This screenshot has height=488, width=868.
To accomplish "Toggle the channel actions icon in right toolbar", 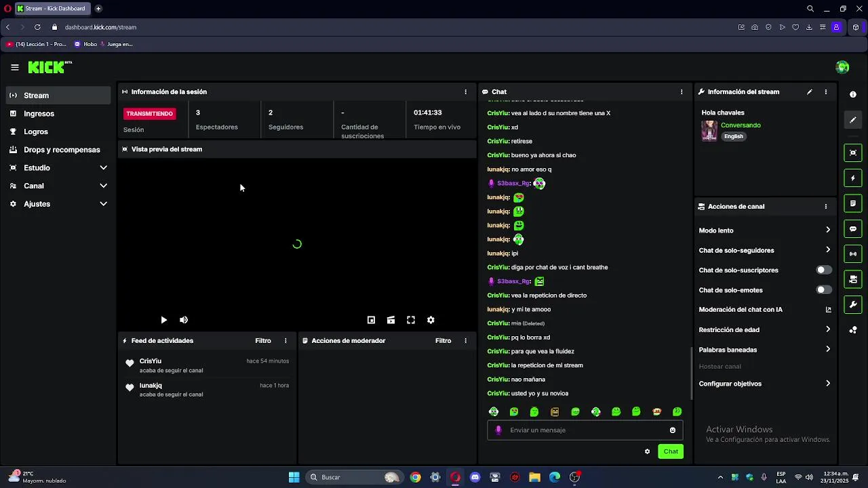I will coord(853,279).
